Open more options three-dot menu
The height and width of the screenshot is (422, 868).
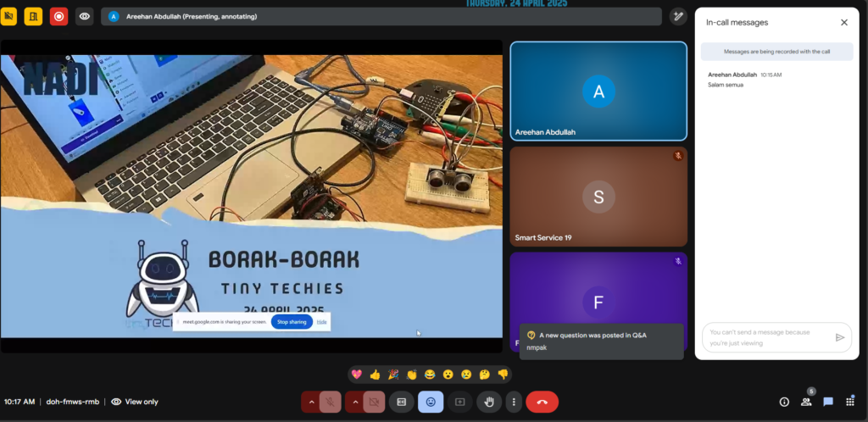click(514, 403)
